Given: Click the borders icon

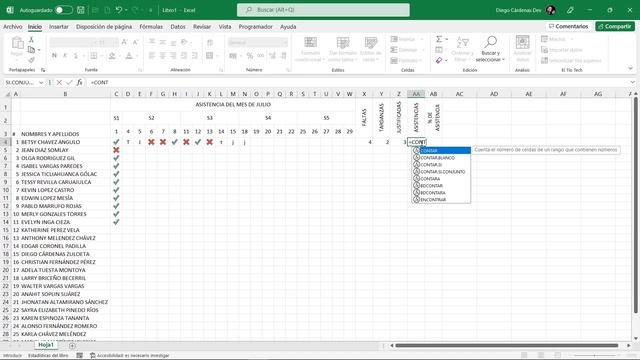Looking at the screenshot, I should point(93,56).
